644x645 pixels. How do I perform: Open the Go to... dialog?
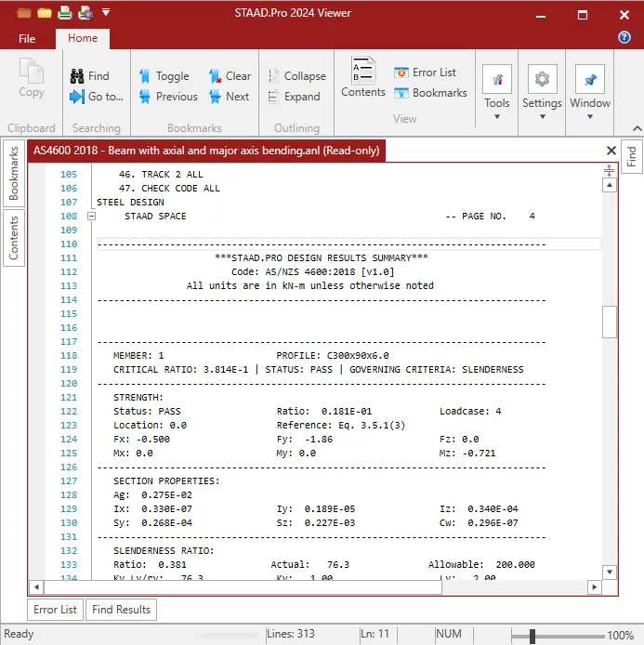(97, 97)
